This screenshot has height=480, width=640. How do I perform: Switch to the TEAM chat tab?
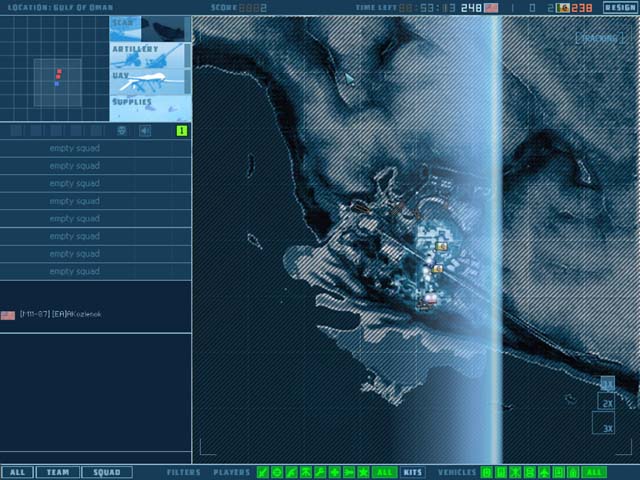tap(58, 472)
